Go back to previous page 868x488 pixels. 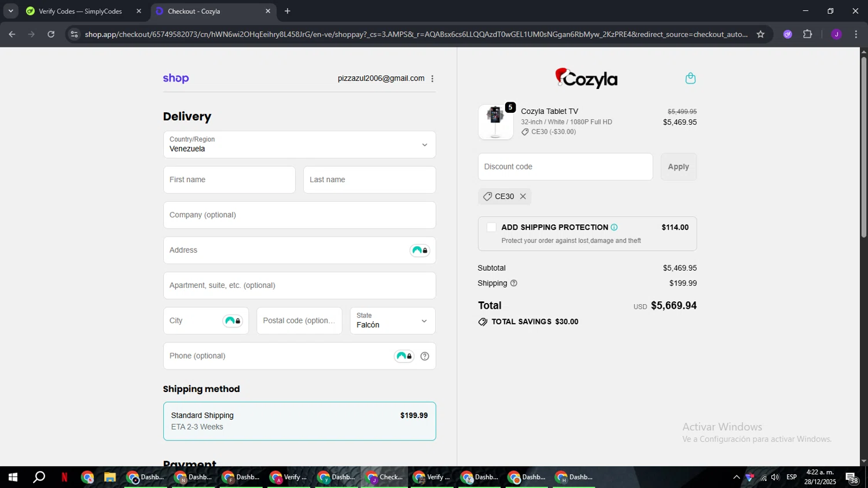tap(12, 34)
